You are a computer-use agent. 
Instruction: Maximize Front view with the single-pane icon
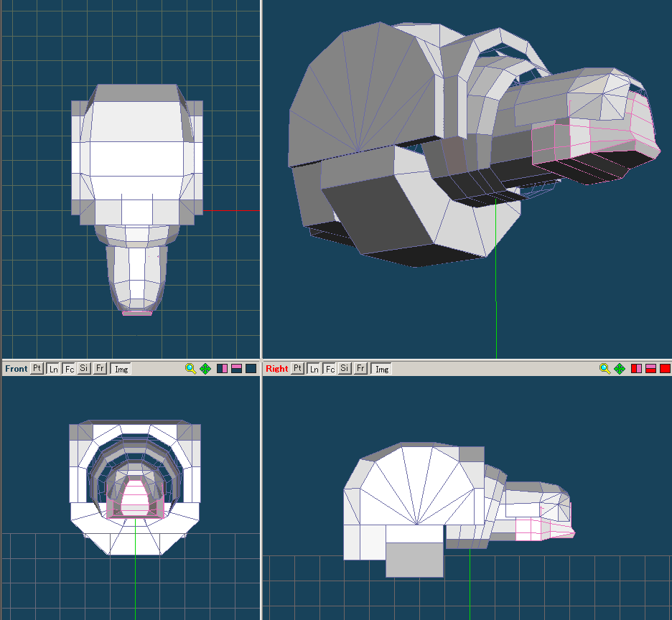click(x=251, y=369)
